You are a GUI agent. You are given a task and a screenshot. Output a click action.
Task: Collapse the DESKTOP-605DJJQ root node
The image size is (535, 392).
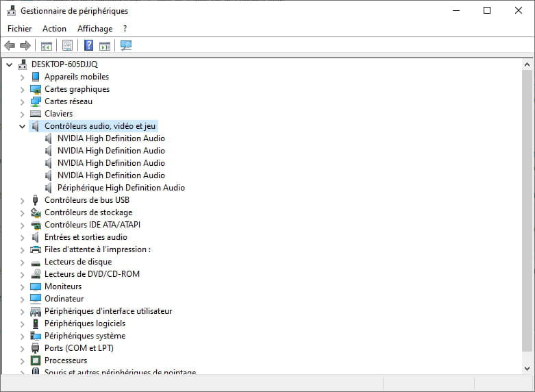pyautogui.click(x=9, y=64)
